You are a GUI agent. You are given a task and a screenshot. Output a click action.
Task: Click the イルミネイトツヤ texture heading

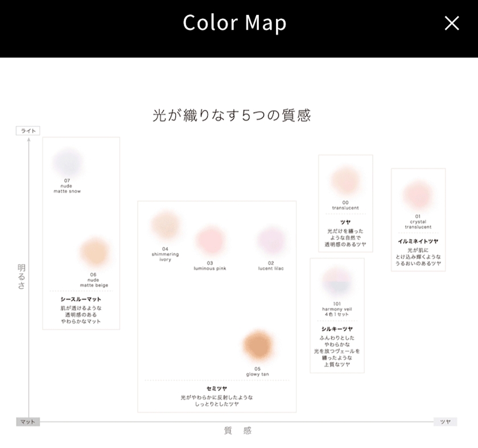(x=418, y=241)
